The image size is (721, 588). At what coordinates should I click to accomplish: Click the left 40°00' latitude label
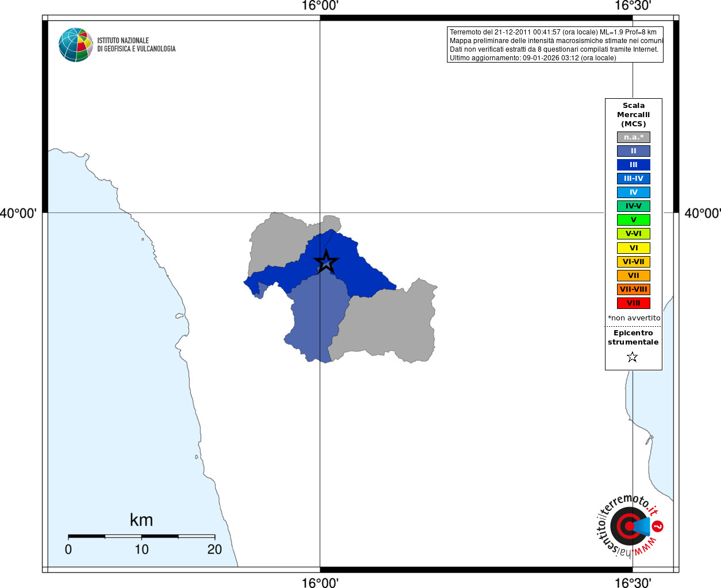pos(18,214)
